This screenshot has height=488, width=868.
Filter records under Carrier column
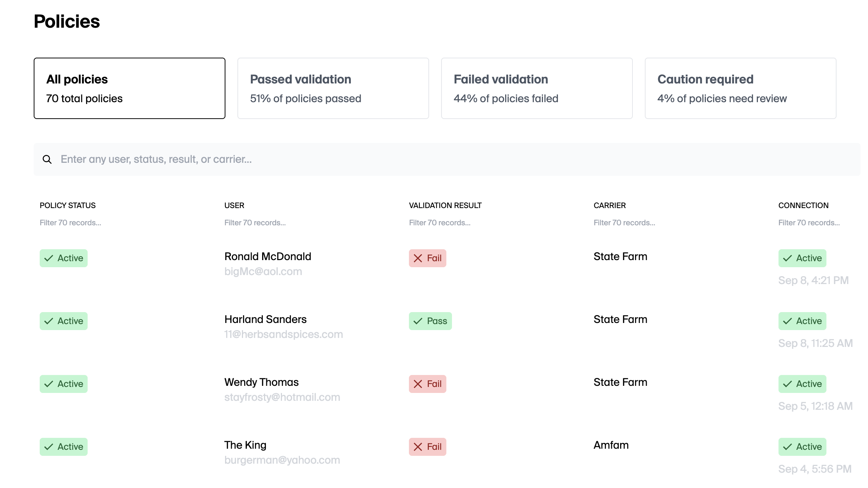click(624, 223)
